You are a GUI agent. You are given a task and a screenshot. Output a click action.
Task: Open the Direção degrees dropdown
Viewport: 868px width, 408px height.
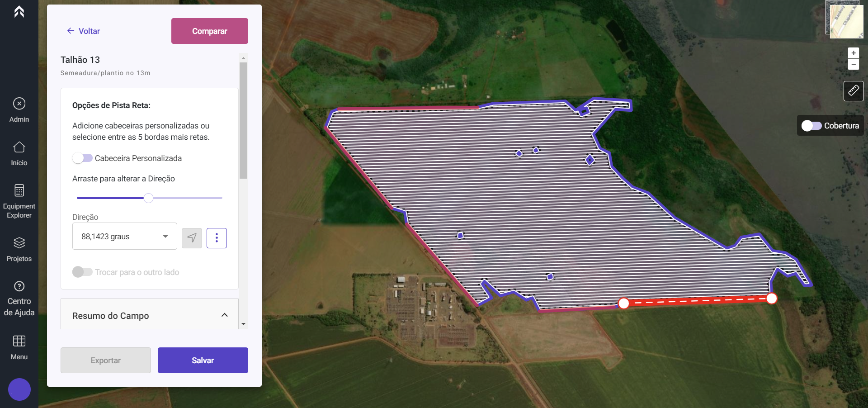coord(124,236)
